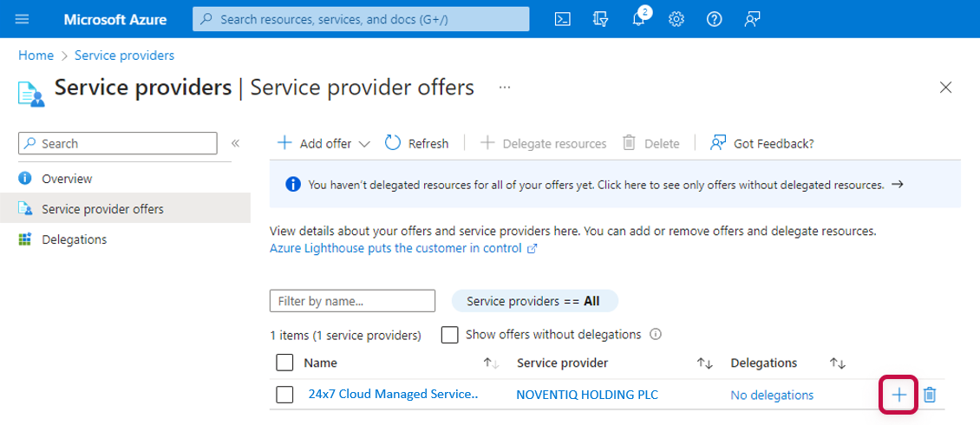Click the Feedback icon in top bar
Image resolution: width=980 pixels, height=425 pixels.
click(752, 19)
